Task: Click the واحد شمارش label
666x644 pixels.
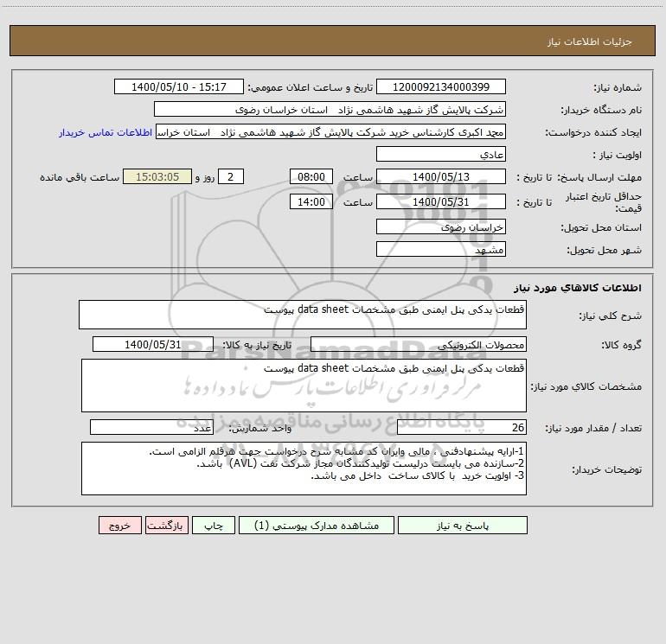Action: coord(260,428)
